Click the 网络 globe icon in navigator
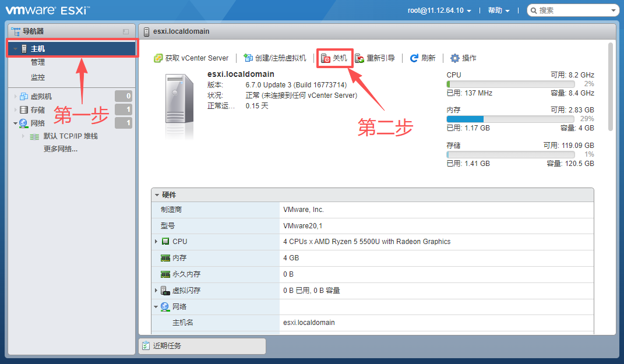The height and width of the screenshot is (364, 624). 23,123
